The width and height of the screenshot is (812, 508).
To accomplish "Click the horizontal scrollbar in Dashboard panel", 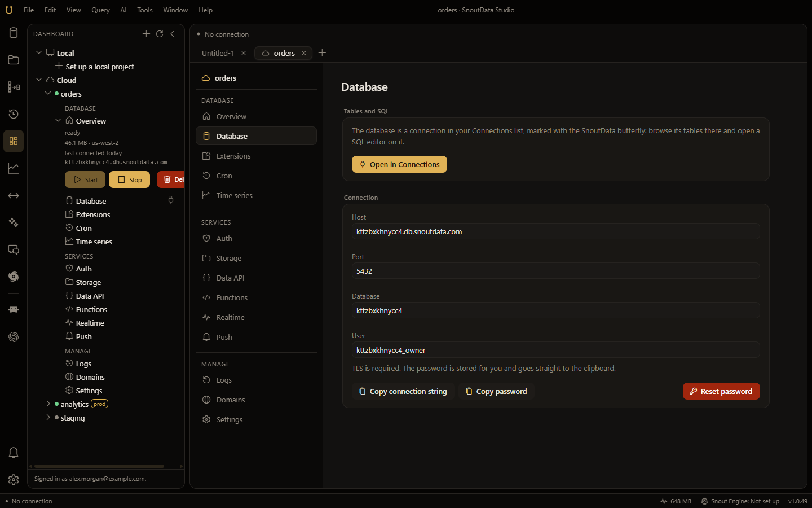I will coord(99,466).
